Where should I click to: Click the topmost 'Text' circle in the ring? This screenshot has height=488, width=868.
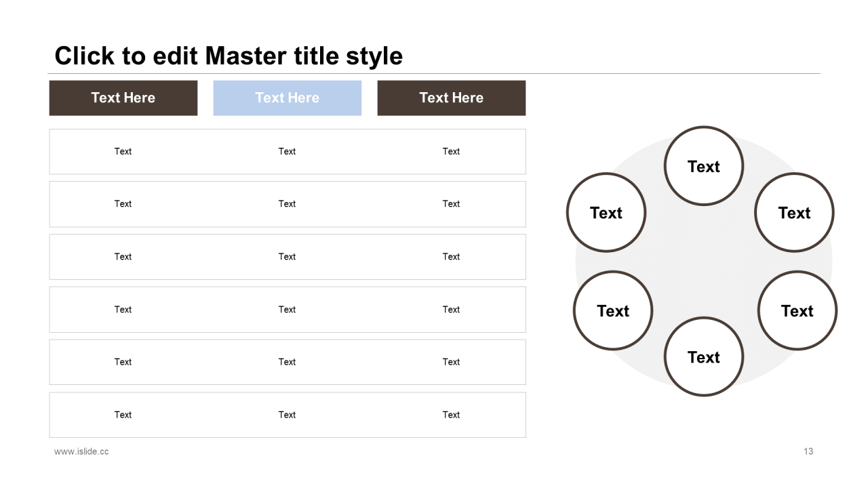coord(704,166)
